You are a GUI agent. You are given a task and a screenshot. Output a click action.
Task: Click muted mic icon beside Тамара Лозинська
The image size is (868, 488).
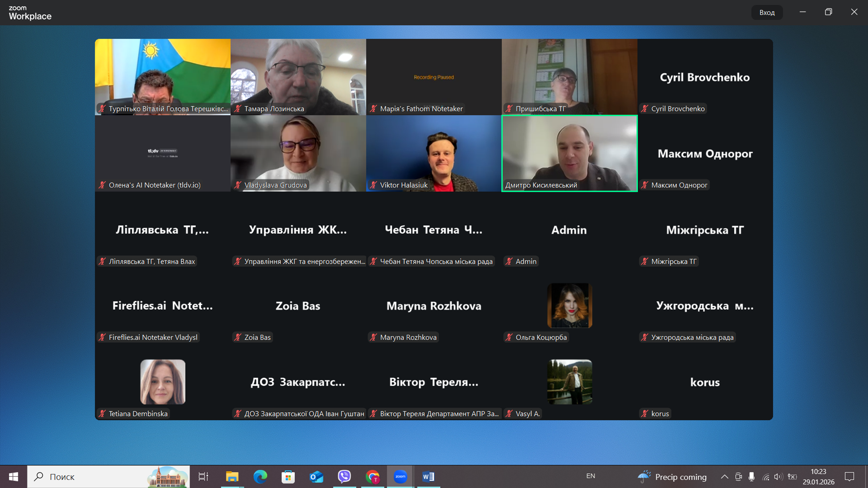(x=238, y=109)
